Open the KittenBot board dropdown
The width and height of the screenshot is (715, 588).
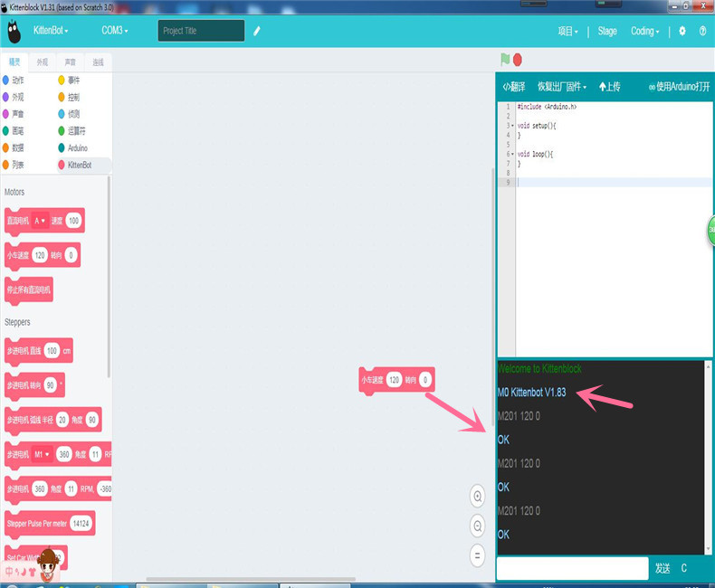pos(51,31)
